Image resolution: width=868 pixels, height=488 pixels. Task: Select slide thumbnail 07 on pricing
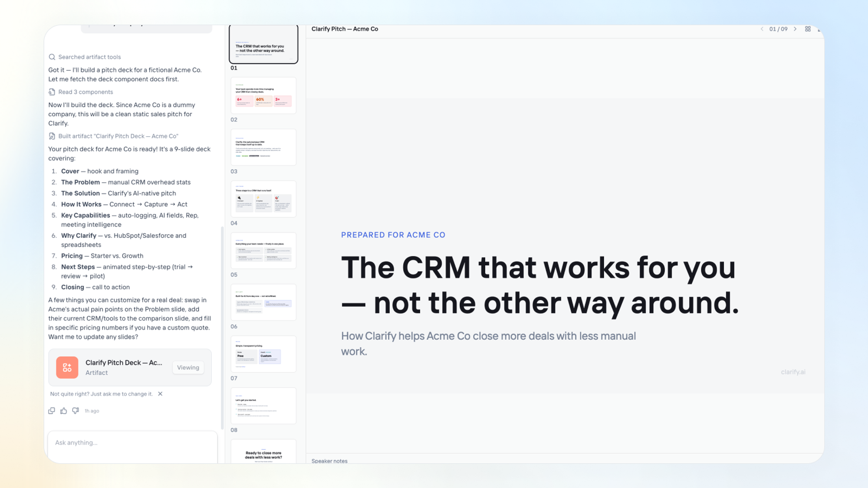pyautogui.click(x=263, y=354)
